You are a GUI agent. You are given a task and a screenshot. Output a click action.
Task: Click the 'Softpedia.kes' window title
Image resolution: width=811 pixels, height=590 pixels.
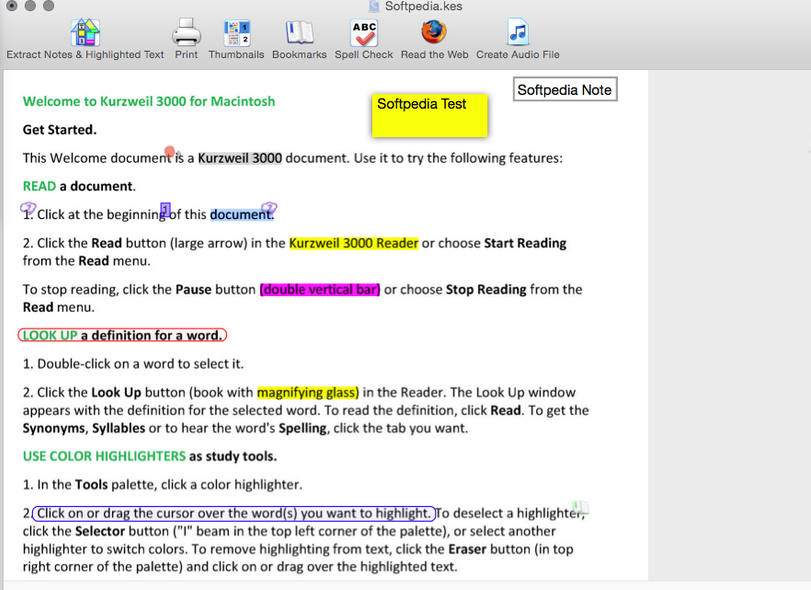tap(423, 7)
